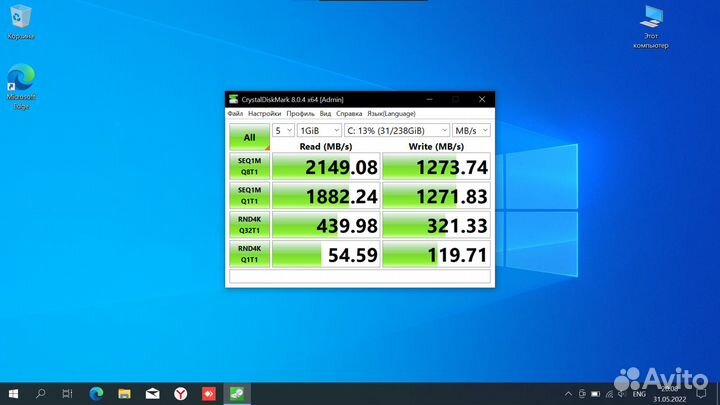The height and width of the screenshot is (405, 720).
Task: Click the 439.98 read result
Action: pyautogui.click(x=326, y=225)
